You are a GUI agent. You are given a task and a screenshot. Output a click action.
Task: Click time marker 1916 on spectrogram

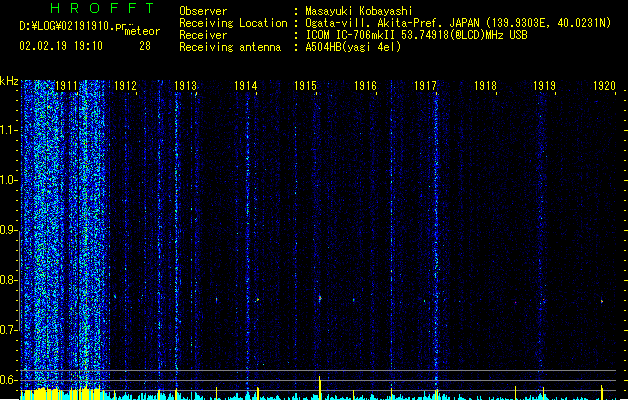pos(365,86)
